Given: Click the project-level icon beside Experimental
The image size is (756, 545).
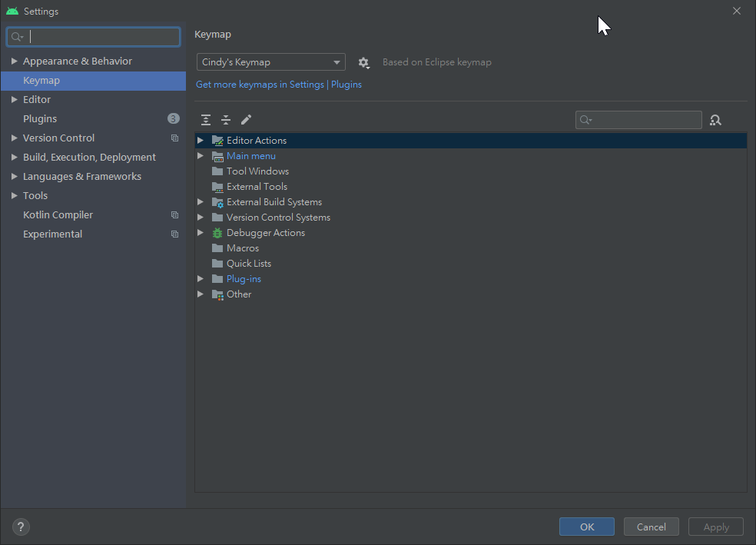Looking at the screenshot, I should pos(174,234).
